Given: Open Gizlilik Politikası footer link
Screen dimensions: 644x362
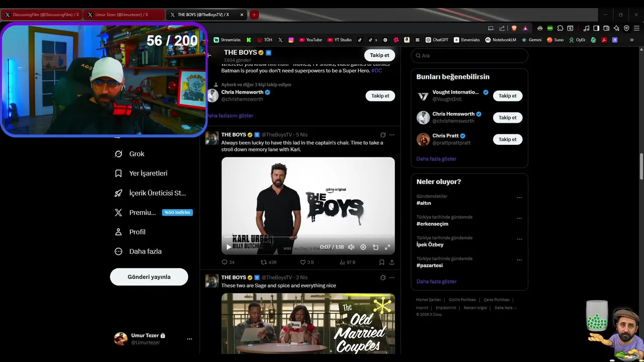Looking at the screenshot, I should click(462, 300).
